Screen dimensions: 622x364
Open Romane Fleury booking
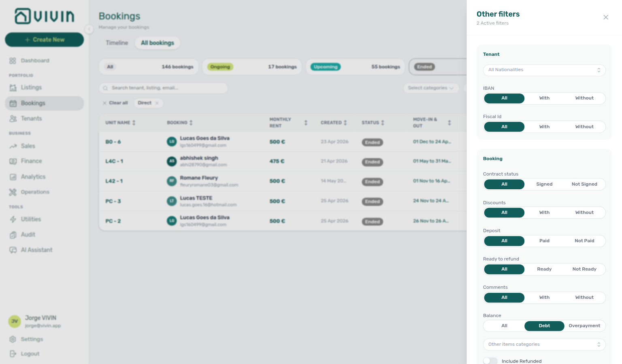(283, 181)
